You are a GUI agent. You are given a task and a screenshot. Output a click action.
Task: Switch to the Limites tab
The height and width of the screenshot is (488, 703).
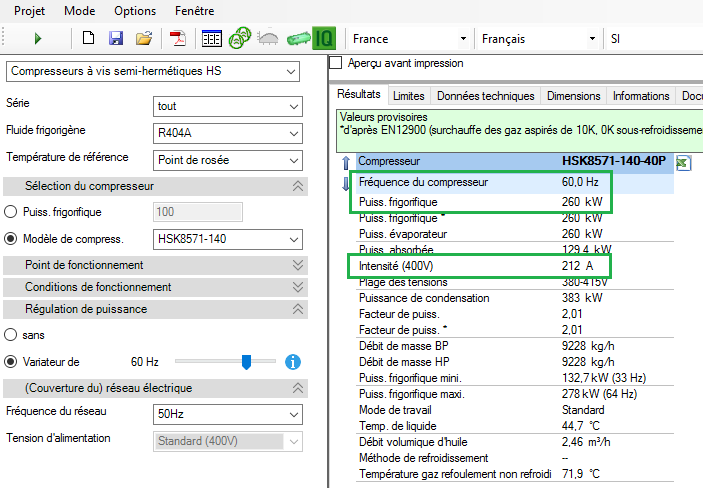(409, 96)
